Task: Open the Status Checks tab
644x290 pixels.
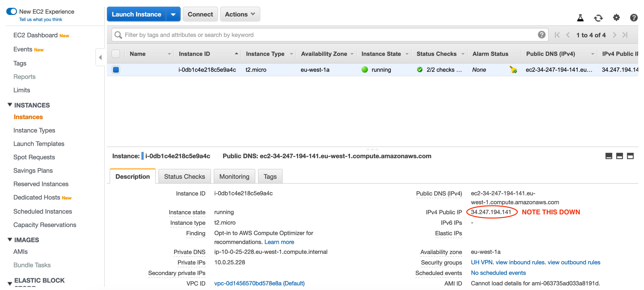Action: point(184,176)
